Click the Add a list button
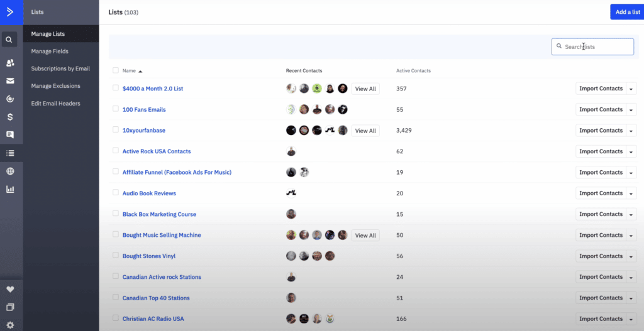644x331 pixels. pyautogui.click(x=627, y=12)
